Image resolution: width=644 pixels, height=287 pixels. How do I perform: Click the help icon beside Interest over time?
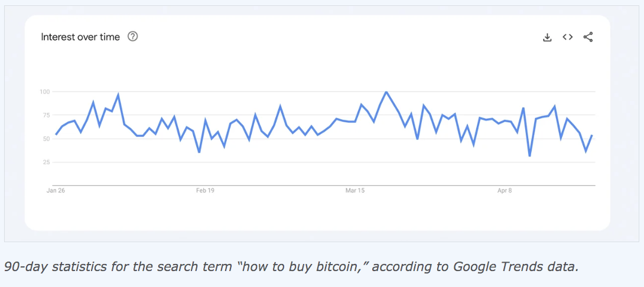(133, 37)
